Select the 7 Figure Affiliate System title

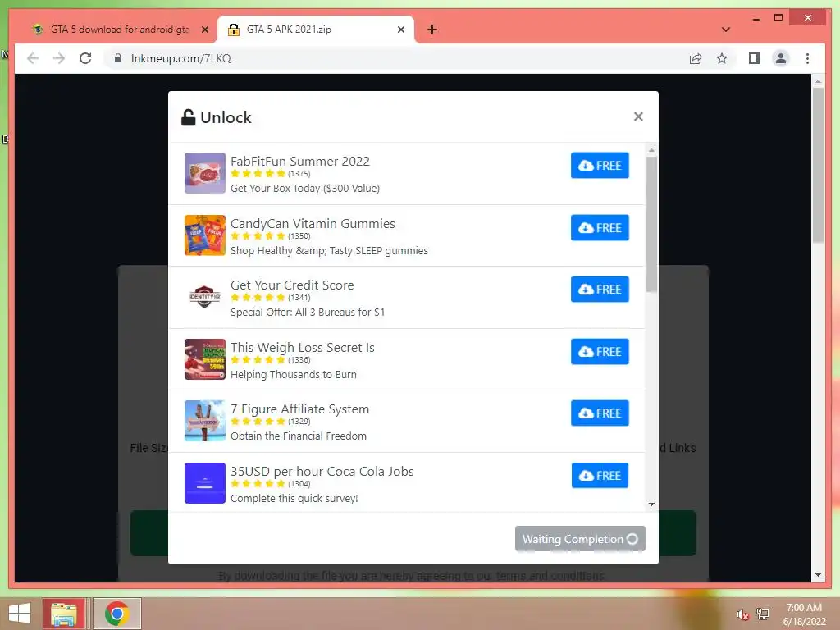[x=299, y=409]
